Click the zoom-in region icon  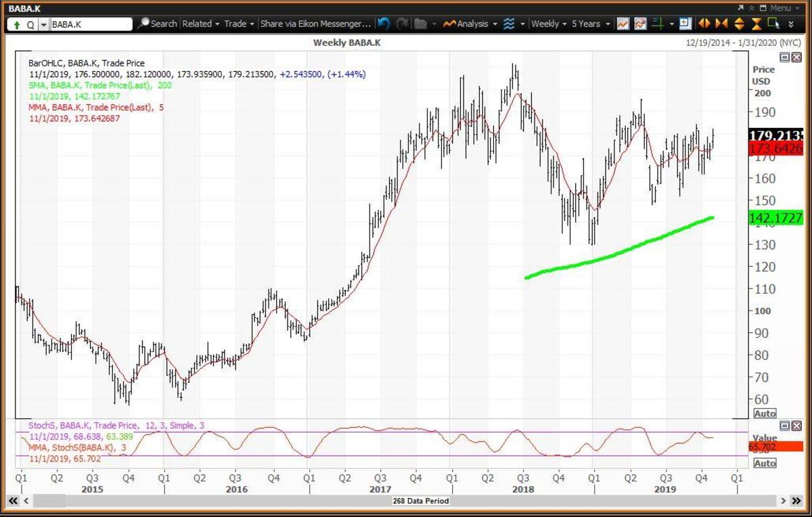click(x=685, y=24)
